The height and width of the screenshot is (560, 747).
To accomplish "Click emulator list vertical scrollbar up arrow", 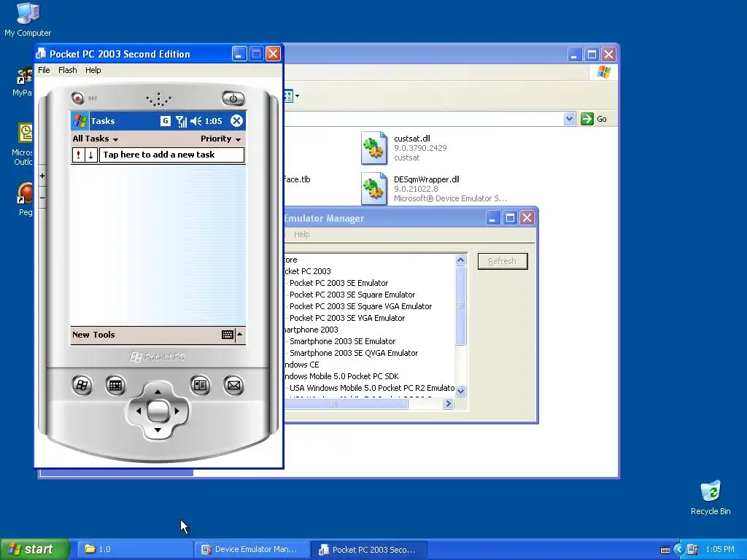I will tap(460, 260).
